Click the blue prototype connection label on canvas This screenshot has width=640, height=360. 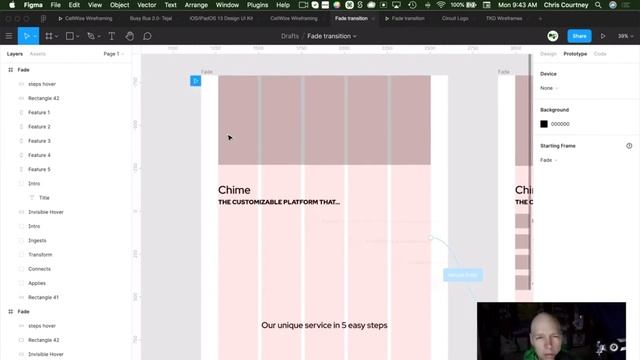click(x=463, y=275)
